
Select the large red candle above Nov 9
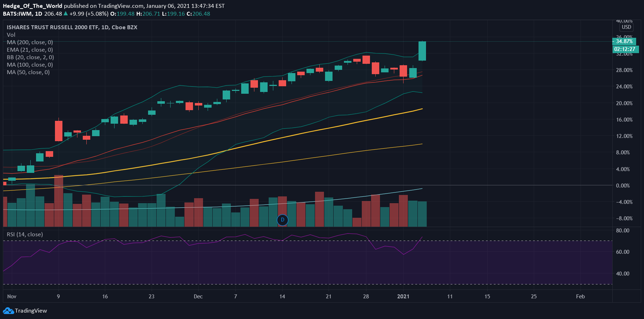point(59,130)
